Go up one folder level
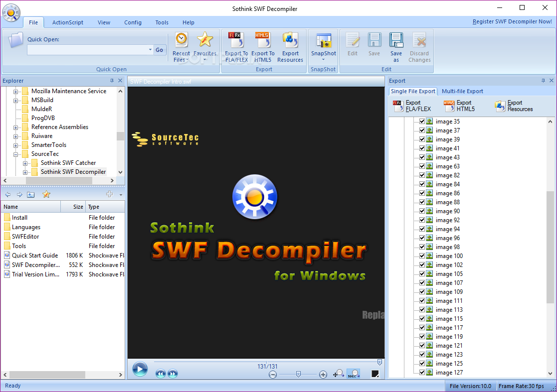 pyautogui.click(x=31, y=194)
